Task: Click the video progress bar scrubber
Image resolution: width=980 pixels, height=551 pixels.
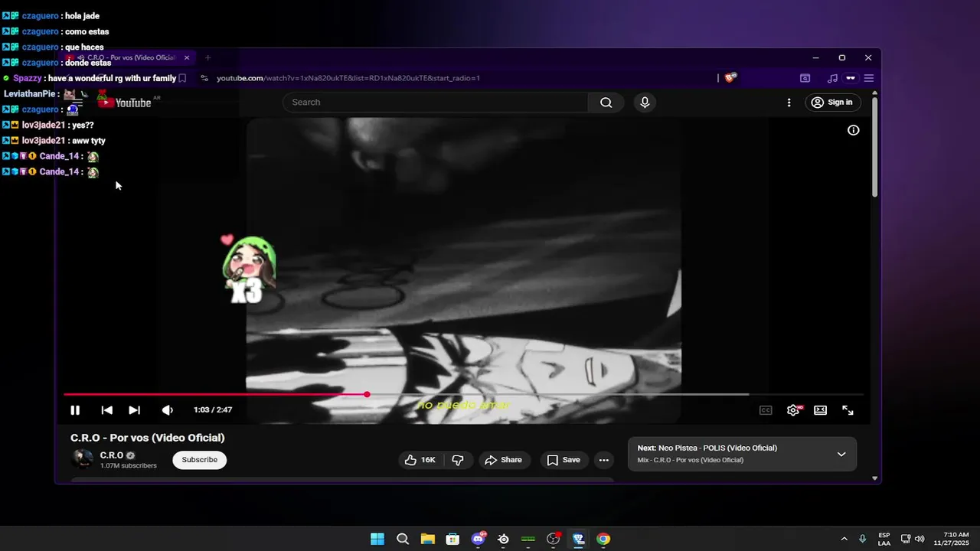Action: coord(367,394)
